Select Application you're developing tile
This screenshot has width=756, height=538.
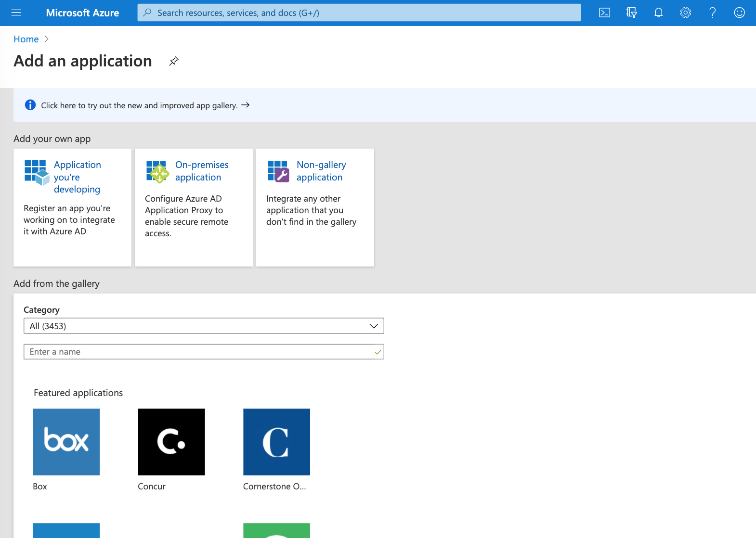(x=72, y=207)
